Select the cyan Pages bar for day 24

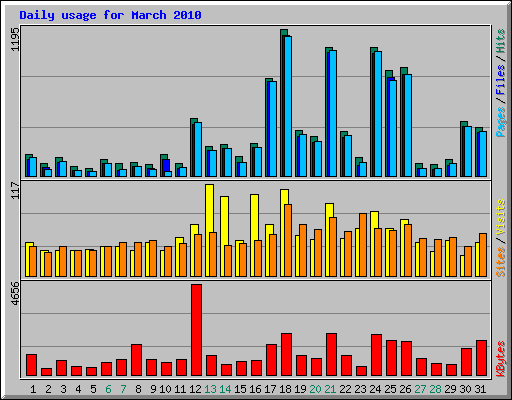coord(378,114)
